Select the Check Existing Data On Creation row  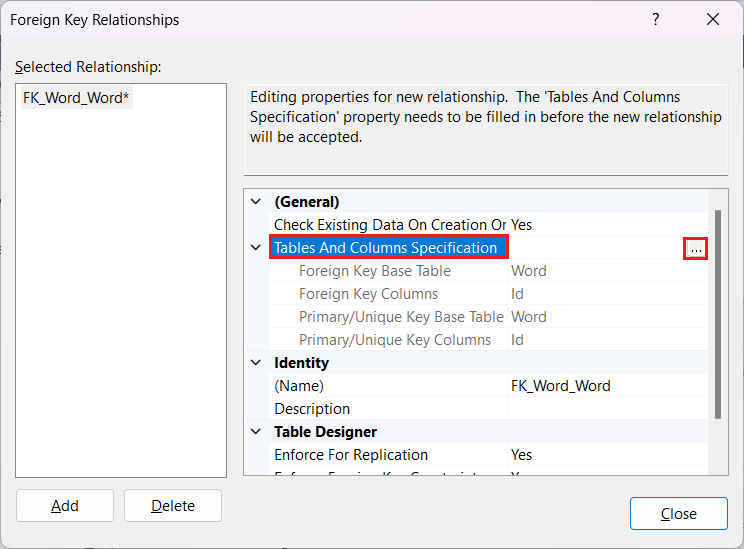488,224
